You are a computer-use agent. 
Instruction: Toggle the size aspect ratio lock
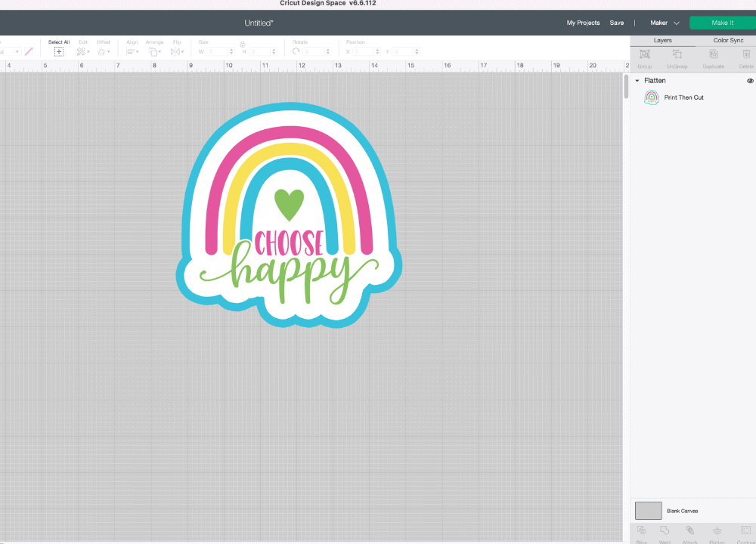243,45
